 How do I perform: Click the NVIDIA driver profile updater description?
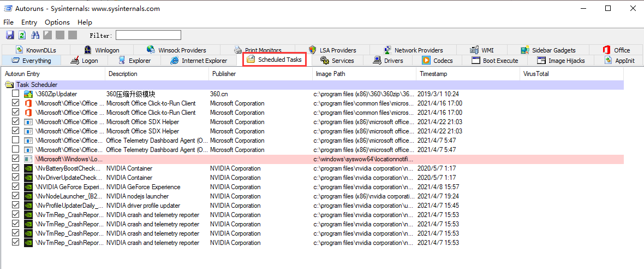pyautogui.click(x=143, y=205)
